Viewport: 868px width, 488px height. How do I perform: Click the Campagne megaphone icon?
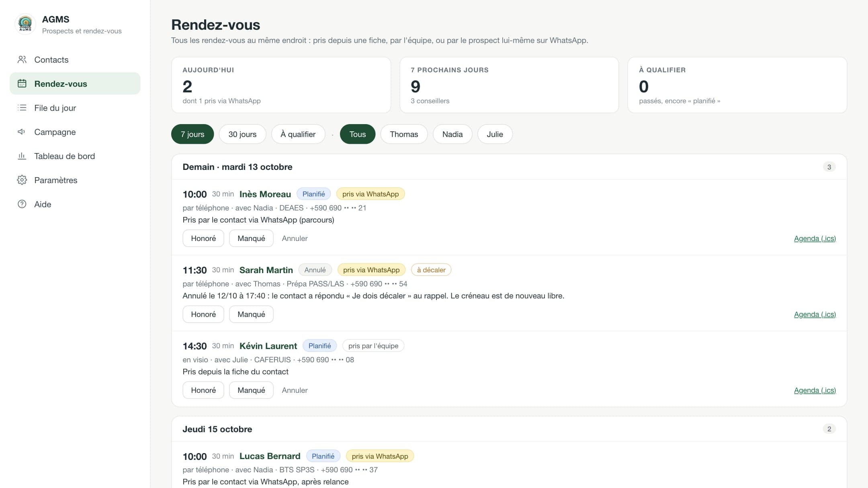click(x=22, y=132)
